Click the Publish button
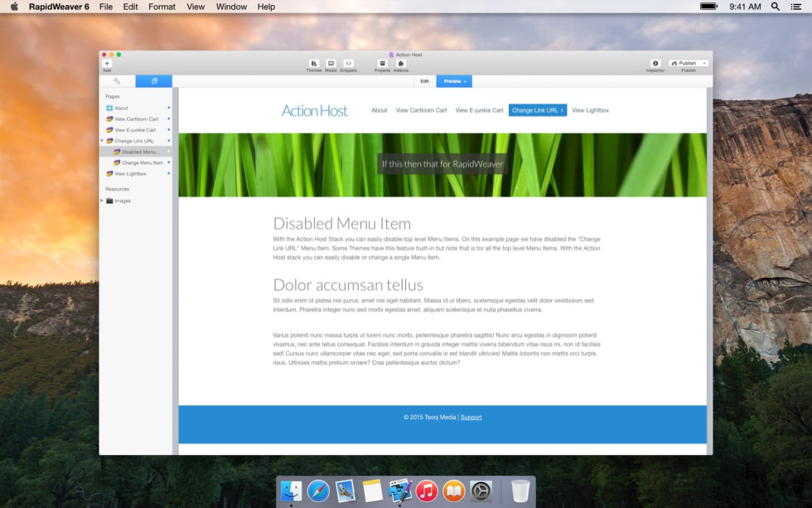This screenshot has height=508, width=812. pyautogui.click(x=684, y=63)
